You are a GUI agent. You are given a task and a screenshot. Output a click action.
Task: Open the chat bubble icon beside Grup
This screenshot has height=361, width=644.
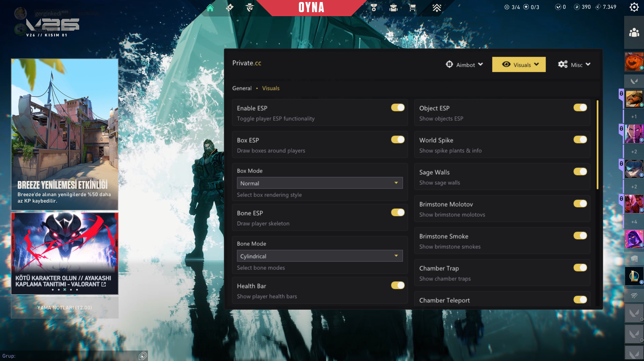point(143,356)
